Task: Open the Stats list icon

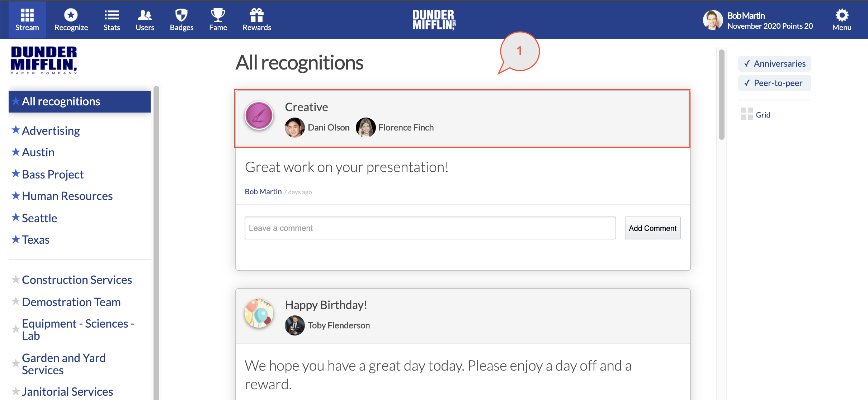Action: pos(112,15)
